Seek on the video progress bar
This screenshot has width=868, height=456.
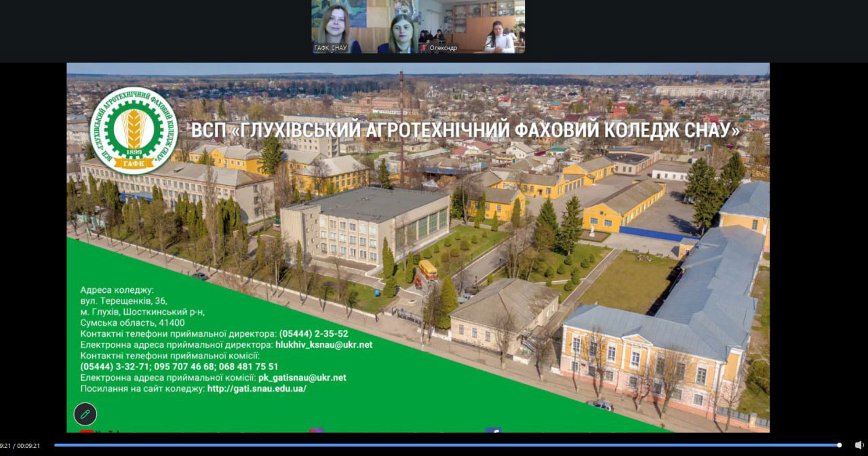pos(448,445)
